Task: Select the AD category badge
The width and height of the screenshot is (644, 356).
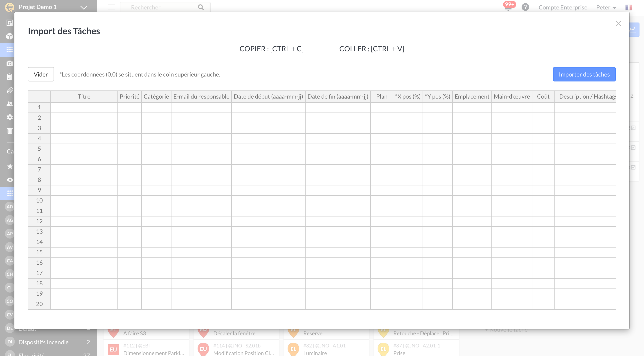Action: click(10, 207)
